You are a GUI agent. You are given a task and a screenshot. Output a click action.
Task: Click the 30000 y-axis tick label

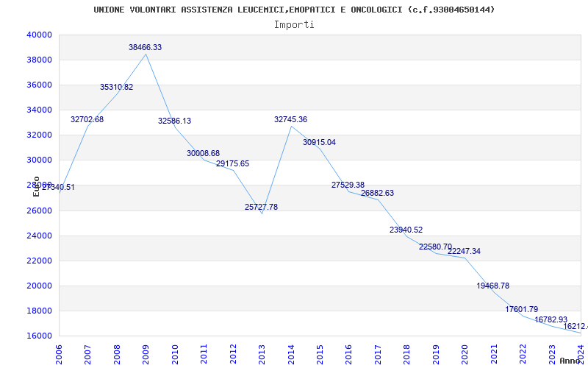(39, 160)
